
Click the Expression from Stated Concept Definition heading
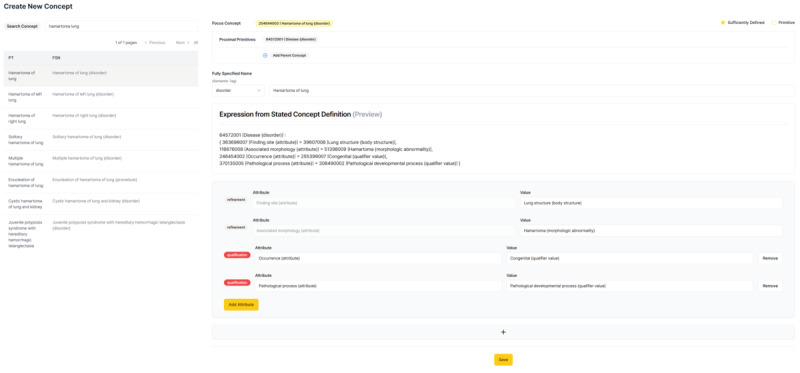[301, 115]
